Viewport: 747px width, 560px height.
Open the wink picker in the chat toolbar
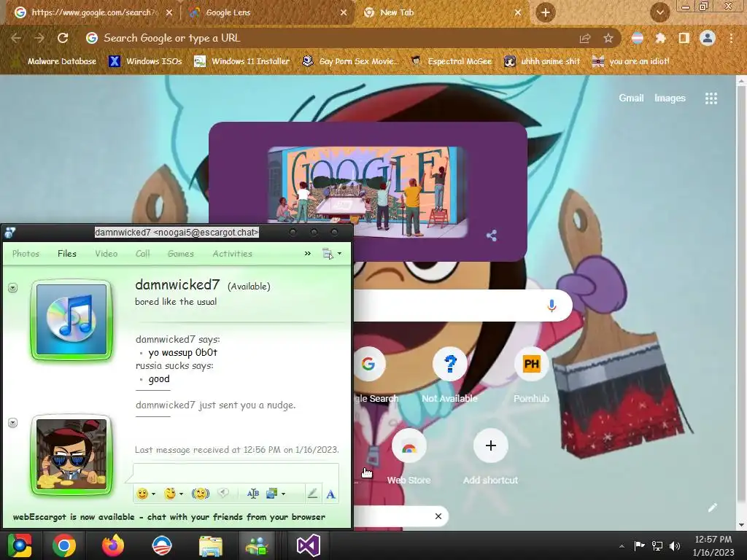pyautogui.click(x=169, y=494)
